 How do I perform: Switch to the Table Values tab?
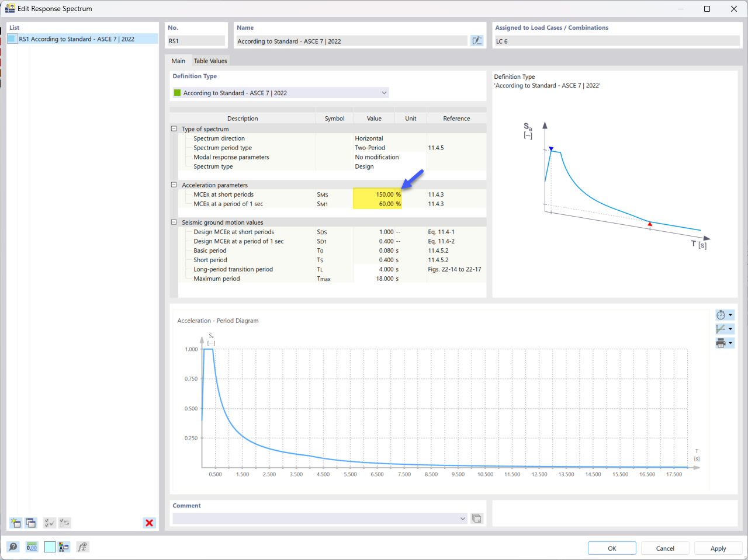(x=210, y=61)
